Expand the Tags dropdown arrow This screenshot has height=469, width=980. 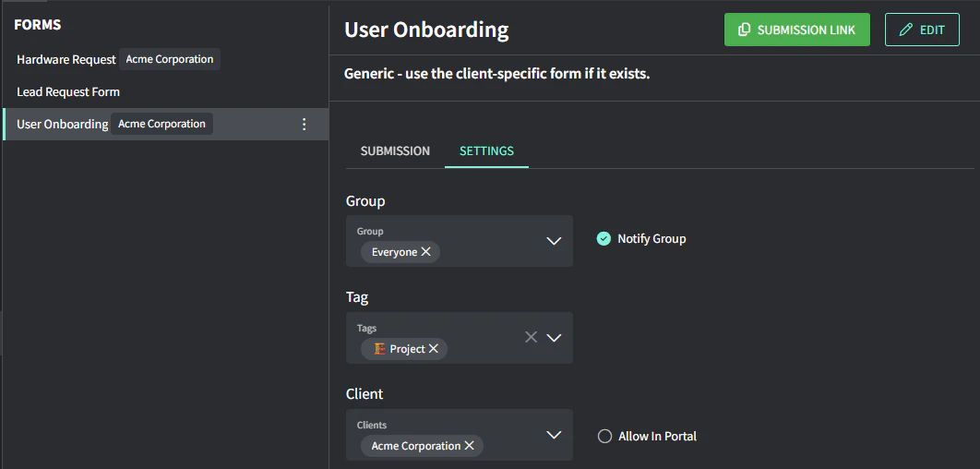pos(554,338)
